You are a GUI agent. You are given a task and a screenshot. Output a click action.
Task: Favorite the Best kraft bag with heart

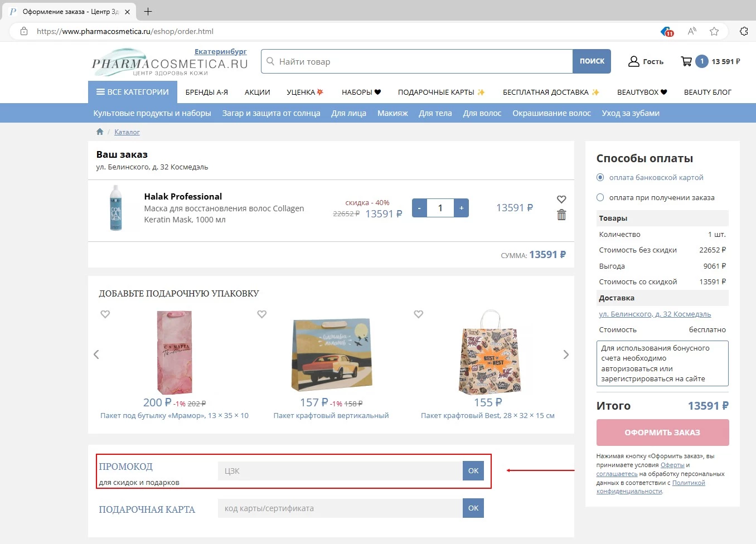418,314
